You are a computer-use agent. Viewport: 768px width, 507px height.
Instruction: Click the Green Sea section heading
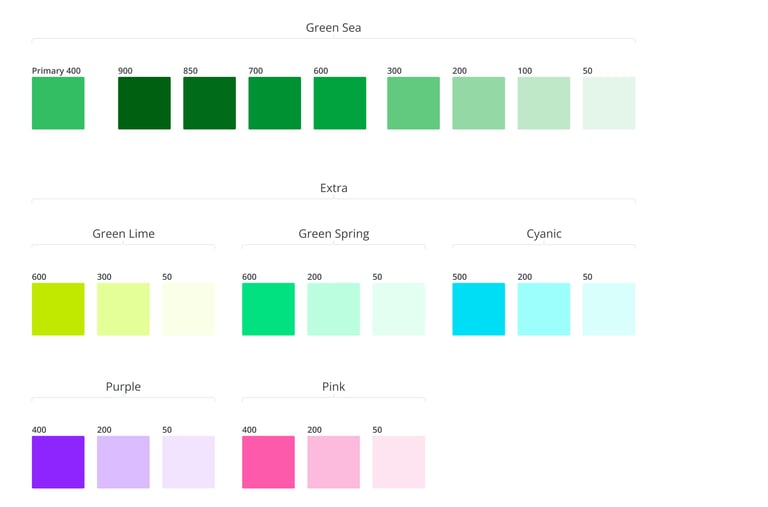[333, 28]
